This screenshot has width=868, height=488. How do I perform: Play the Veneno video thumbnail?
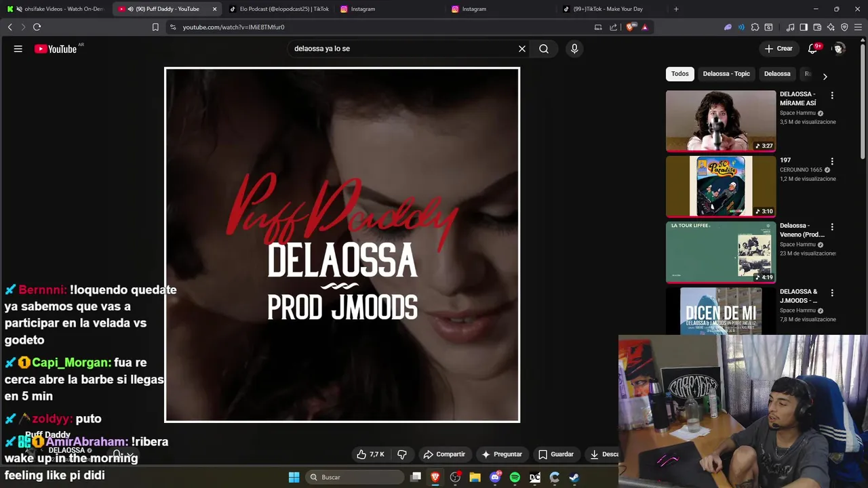[x=721, y=252]
